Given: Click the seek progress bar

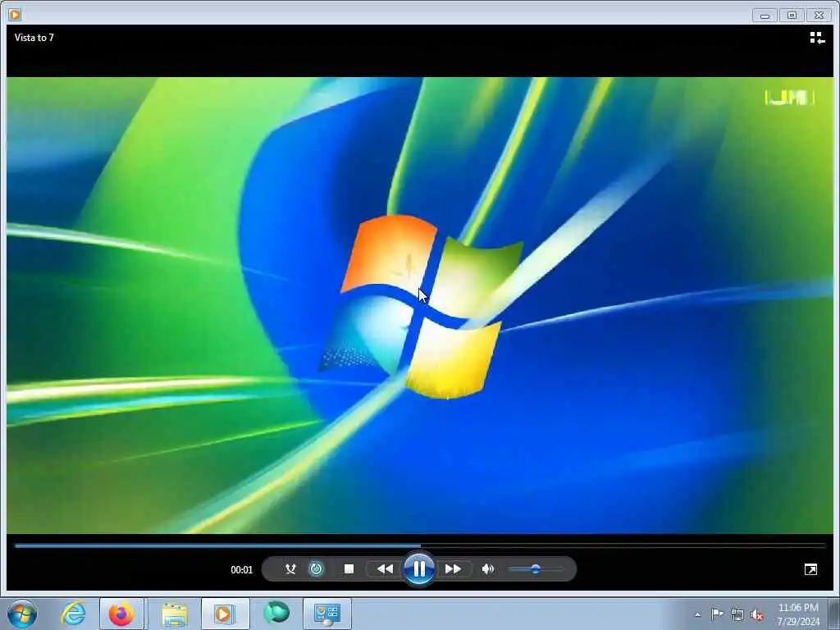Looking at the screenshot, I should click(420, 546).
